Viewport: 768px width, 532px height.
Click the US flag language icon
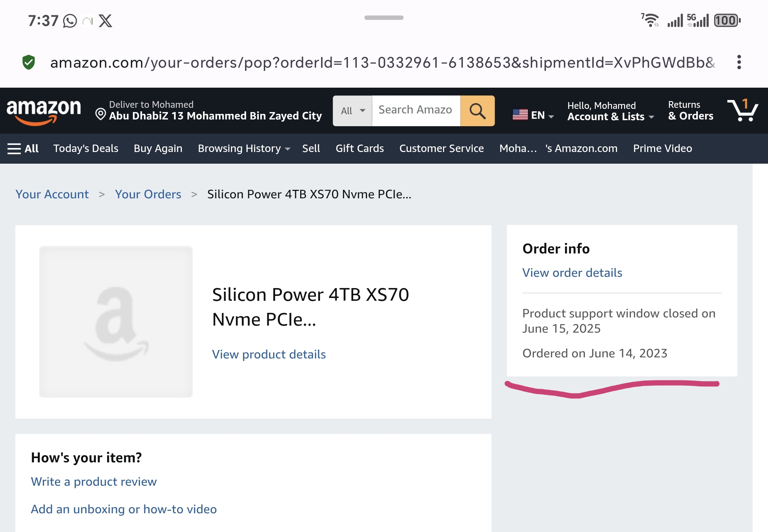click(520, 115)
